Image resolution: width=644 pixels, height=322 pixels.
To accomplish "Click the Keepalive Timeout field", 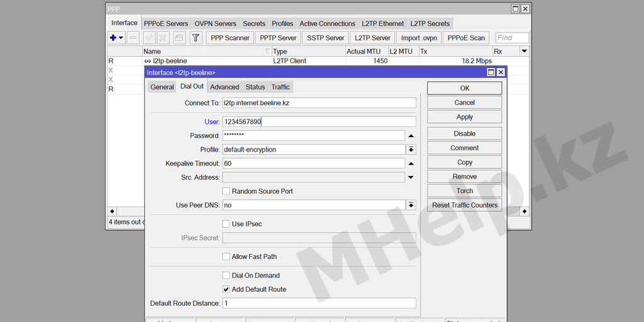I will click(314, 164).
